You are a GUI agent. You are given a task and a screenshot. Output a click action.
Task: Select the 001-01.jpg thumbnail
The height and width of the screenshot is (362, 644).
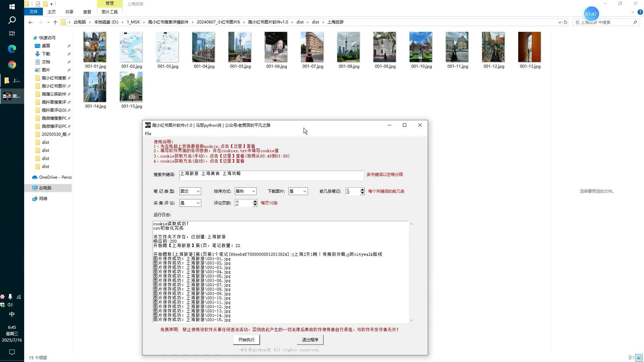click(x=95, y=47)
